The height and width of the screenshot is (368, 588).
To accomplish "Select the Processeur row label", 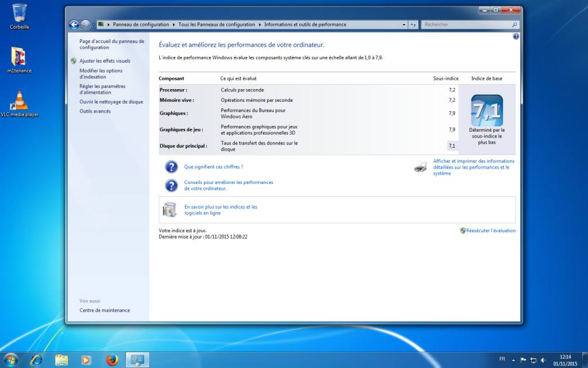I will click(x=173, y=90).
